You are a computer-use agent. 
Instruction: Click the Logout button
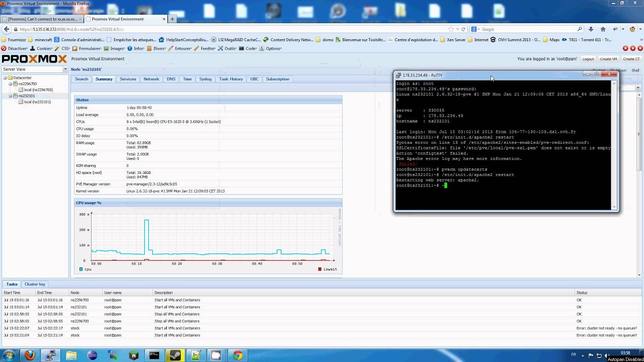tap(588, 59)
